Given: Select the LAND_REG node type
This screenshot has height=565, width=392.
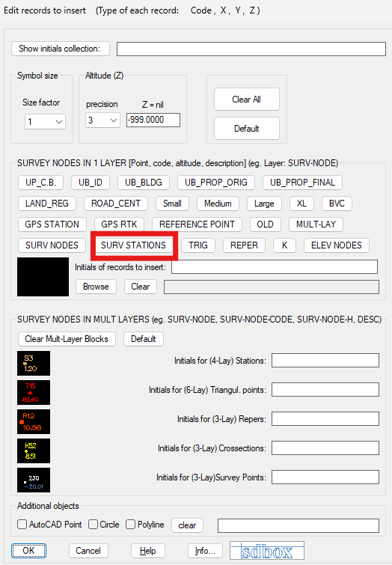Looking at the screenshot, I should tap(47, 204).
